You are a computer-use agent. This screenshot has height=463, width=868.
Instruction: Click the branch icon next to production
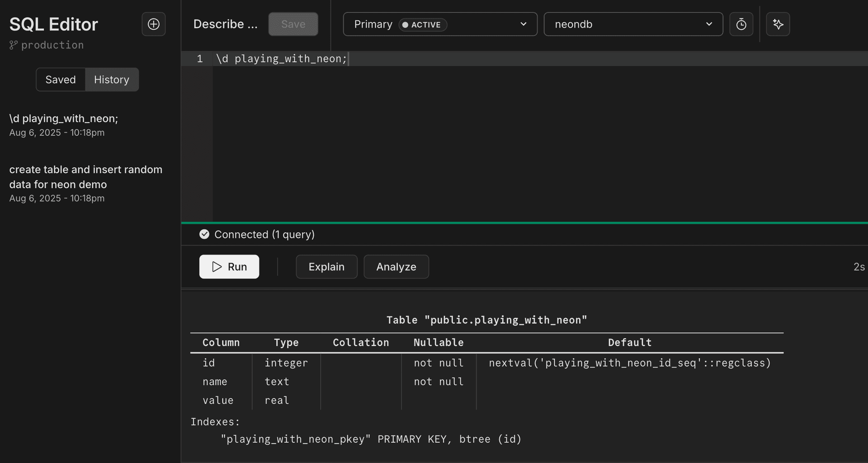tap(13, 45)
